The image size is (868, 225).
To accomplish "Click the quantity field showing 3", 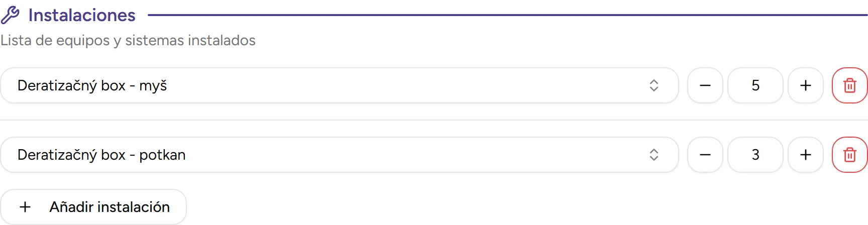I will click(755, 155).
